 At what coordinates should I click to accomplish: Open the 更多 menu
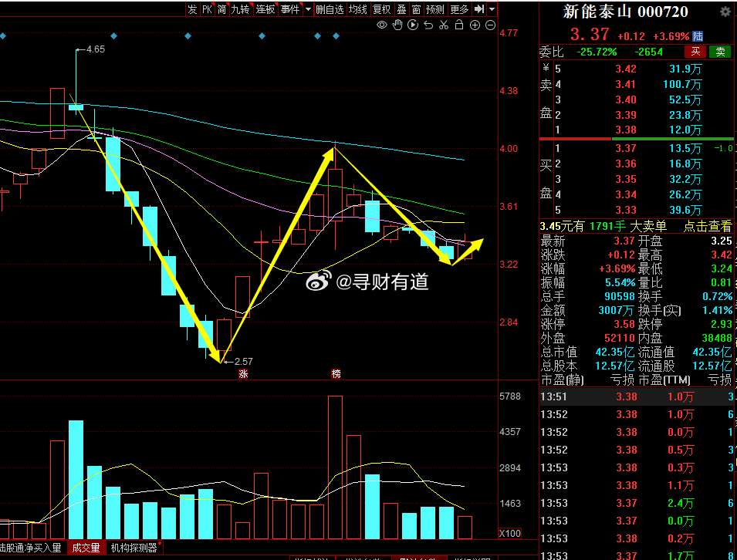(x=459, y=9)
